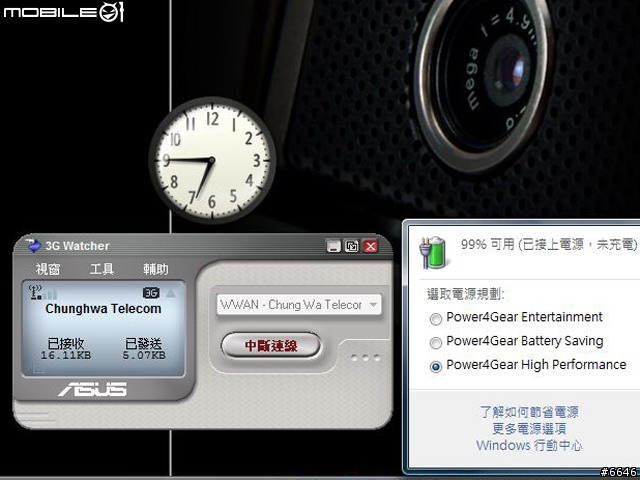Select Power4Gear High Performance power plan
This screenshot has width=640, height=480.
click(x=528, y=365)
